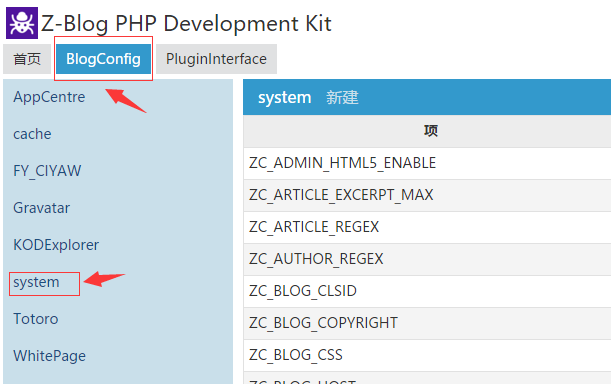This screenshot has width=611, height=384.
Task: Select AppCentre in the sidebar
Action: point(49,97)
